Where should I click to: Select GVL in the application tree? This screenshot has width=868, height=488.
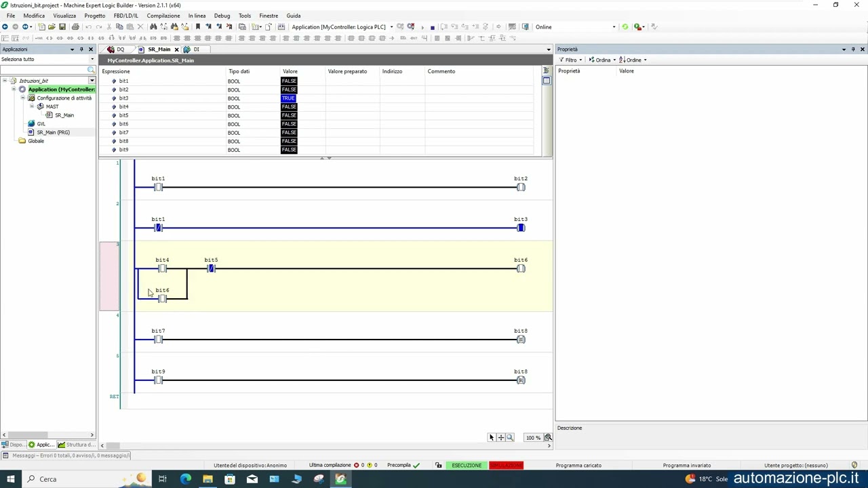click(41, 123)
